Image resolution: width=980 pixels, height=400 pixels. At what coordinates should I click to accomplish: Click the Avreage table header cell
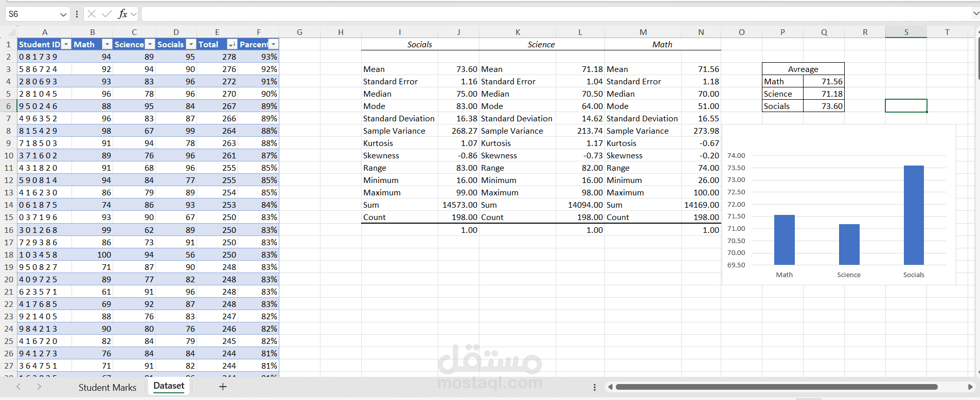point(803,69)
